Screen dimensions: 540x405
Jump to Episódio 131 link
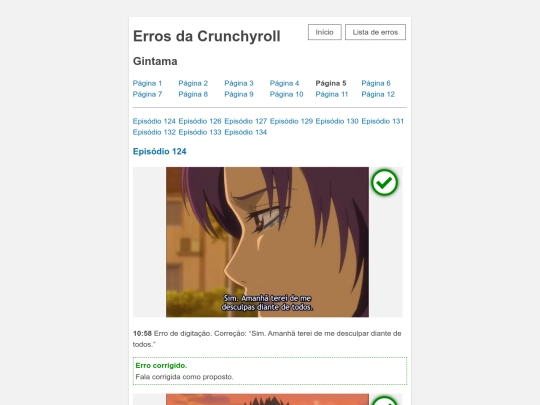tap(382, 121)
